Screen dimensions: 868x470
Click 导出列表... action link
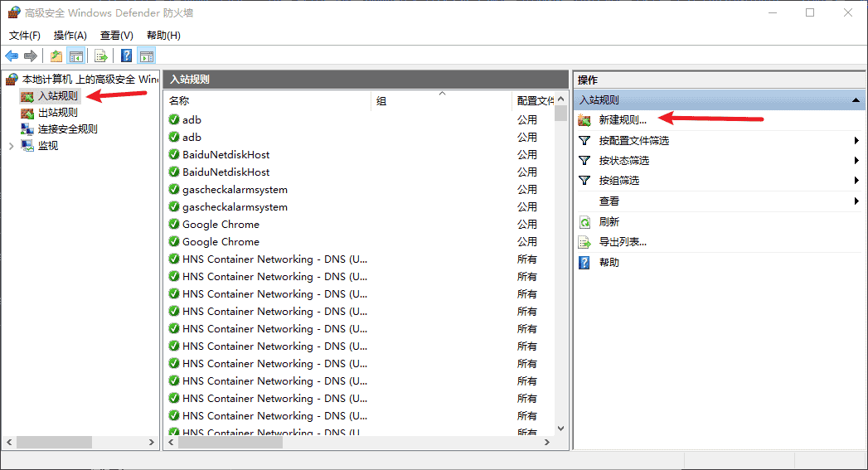tap(623, 242)
